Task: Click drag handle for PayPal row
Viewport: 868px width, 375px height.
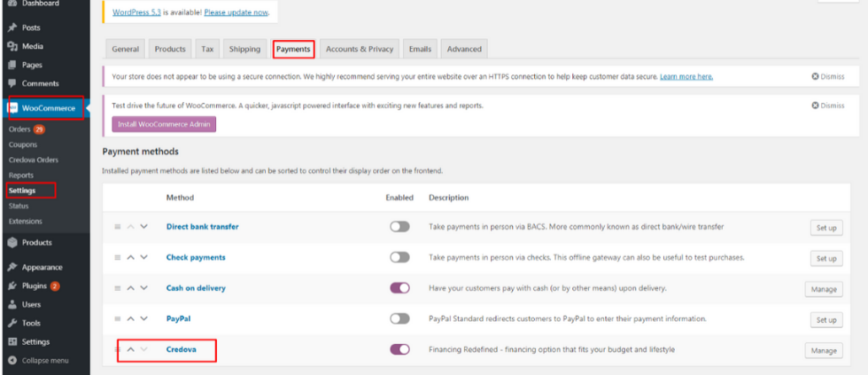Action: point(117,318)
